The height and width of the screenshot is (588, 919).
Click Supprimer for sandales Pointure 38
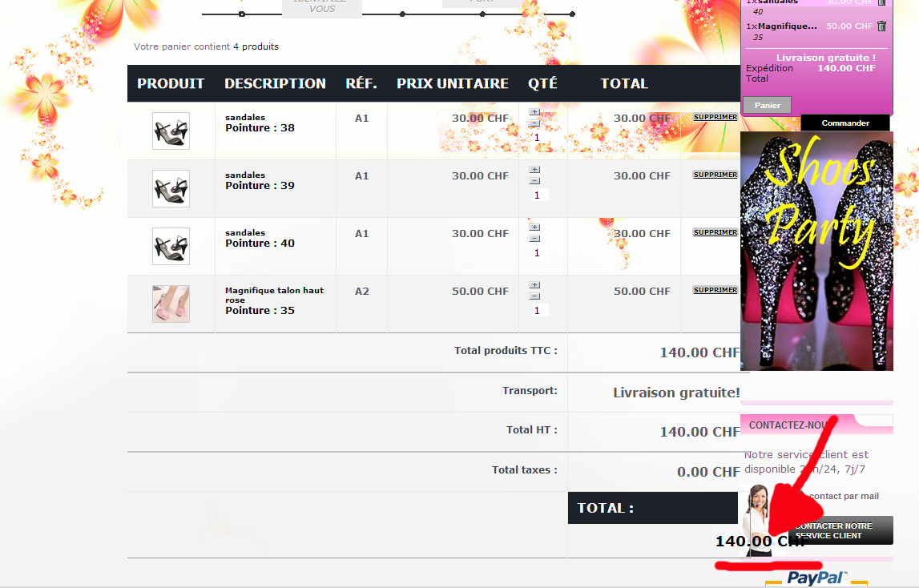tap(715, 117)
